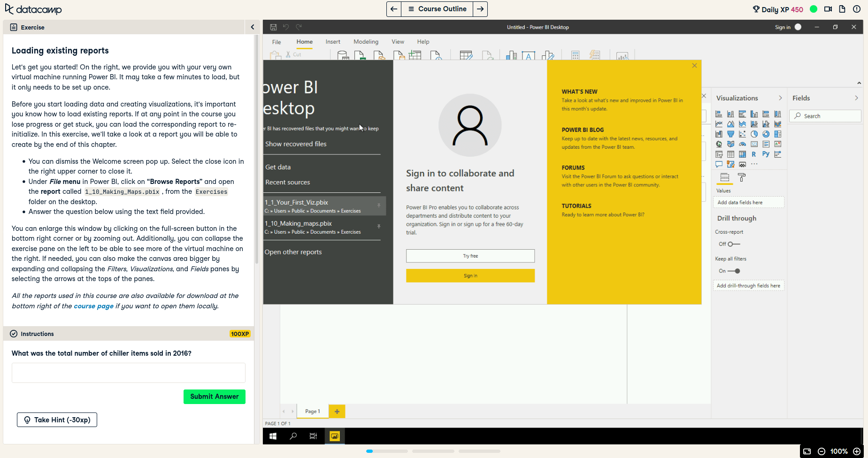
Task: Open the Format paint roller tab
Action: [x=742, y=177]
